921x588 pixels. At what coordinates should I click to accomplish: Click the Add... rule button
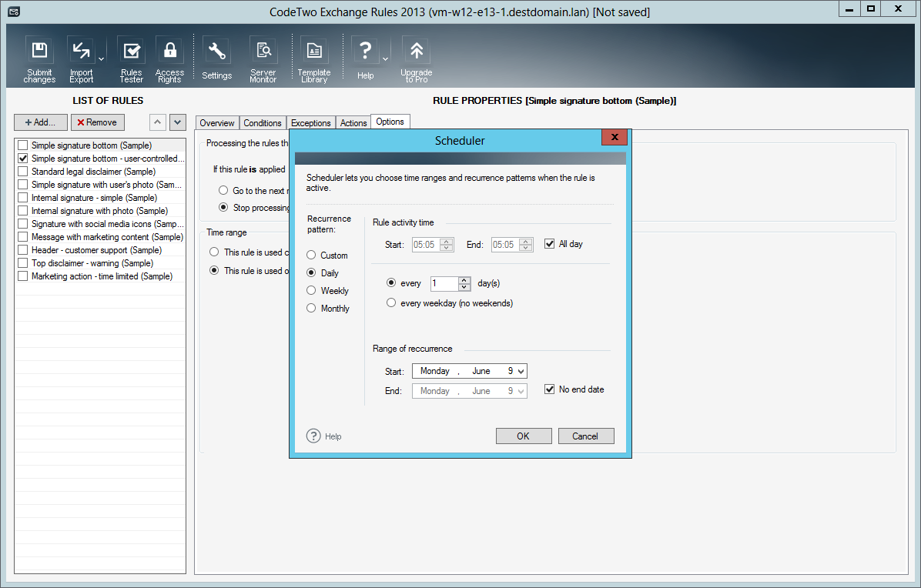point(40,122)
